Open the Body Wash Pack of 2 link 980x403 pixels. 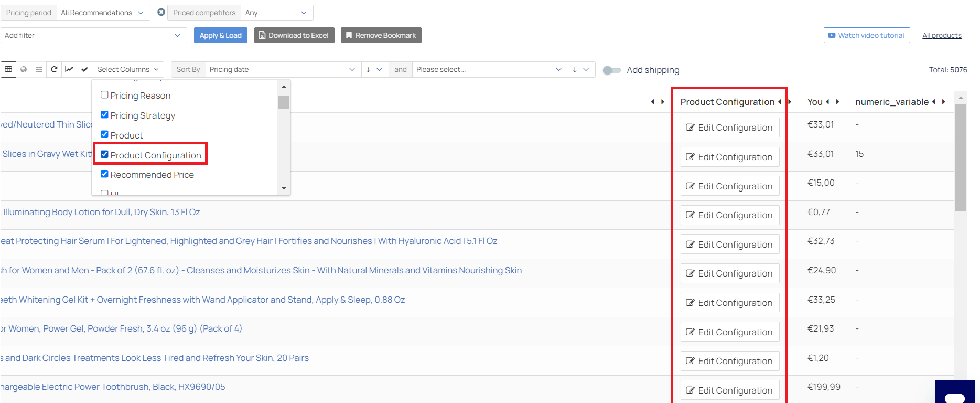click(261, 270)
